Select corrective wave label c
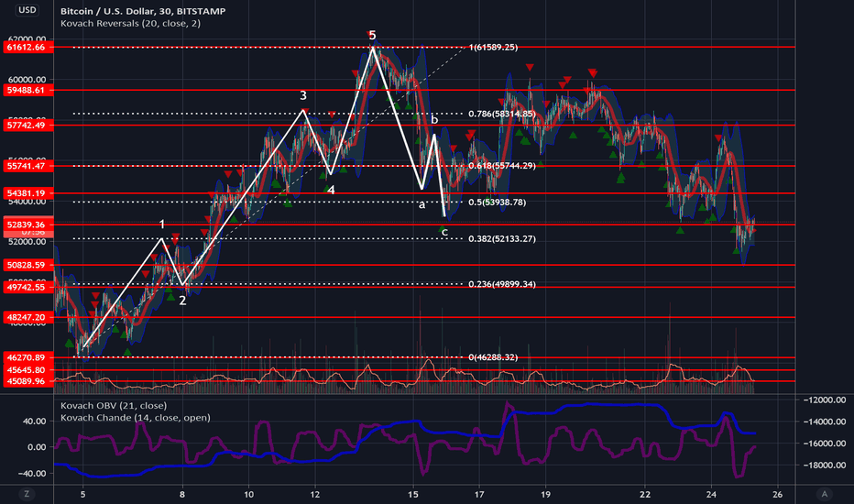854x504 pixels. [x=444, y=233]
